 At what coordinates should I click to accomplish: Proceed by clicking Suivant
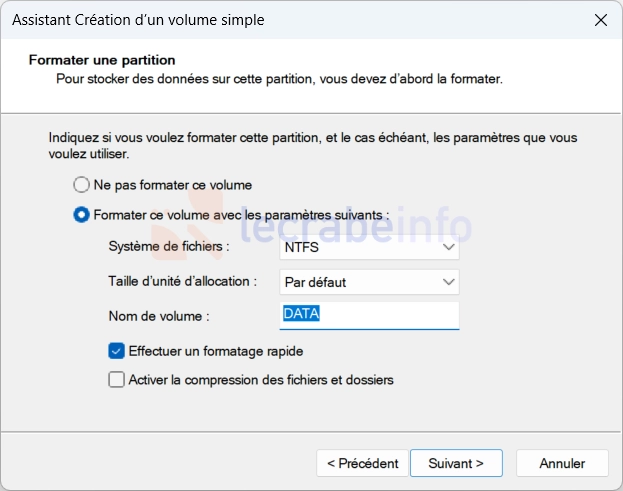pos(456,463)
